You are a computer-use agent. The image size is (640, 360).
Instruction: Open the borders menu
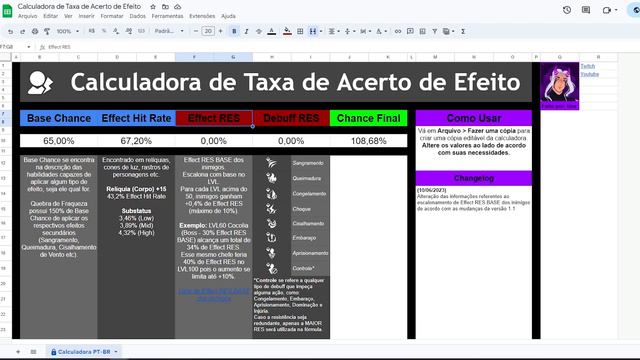pos(300,31)
